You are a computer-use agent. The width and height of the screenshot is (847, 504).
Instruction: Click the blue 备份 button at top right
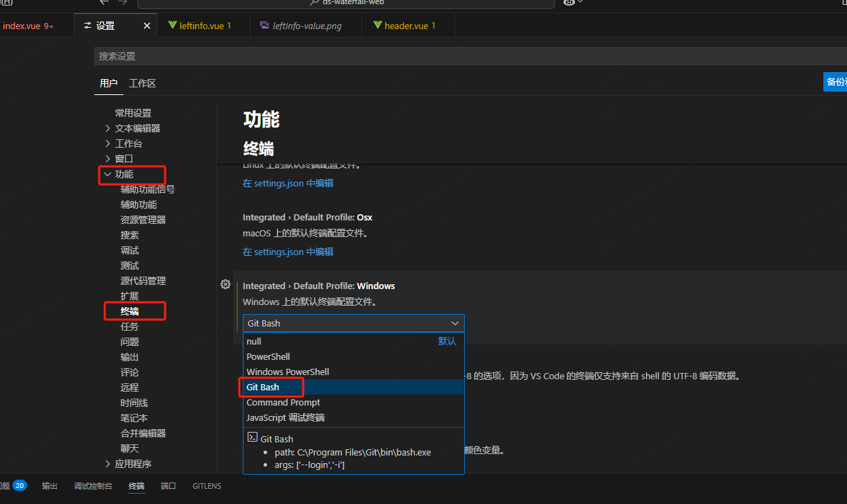(x=837, y=81)
